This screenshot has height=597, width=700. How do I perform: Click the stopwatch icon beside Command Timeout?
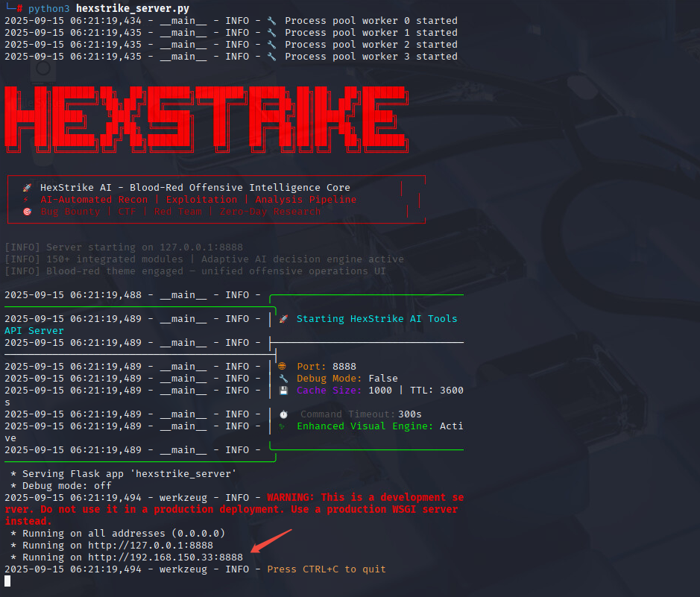coord(283,414)
